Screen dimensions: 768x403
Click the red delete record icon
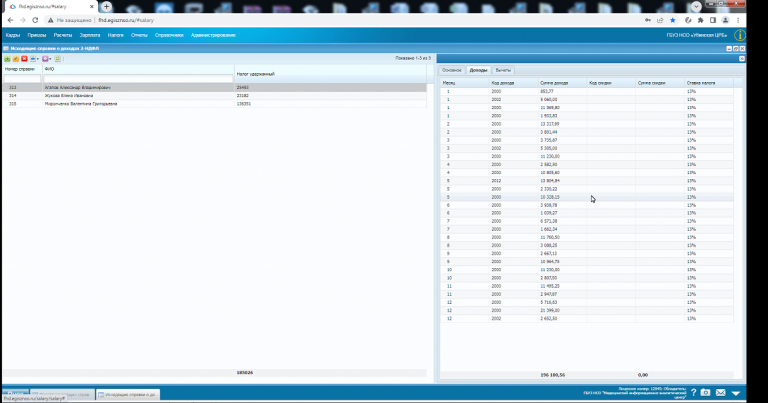point(24,59)
